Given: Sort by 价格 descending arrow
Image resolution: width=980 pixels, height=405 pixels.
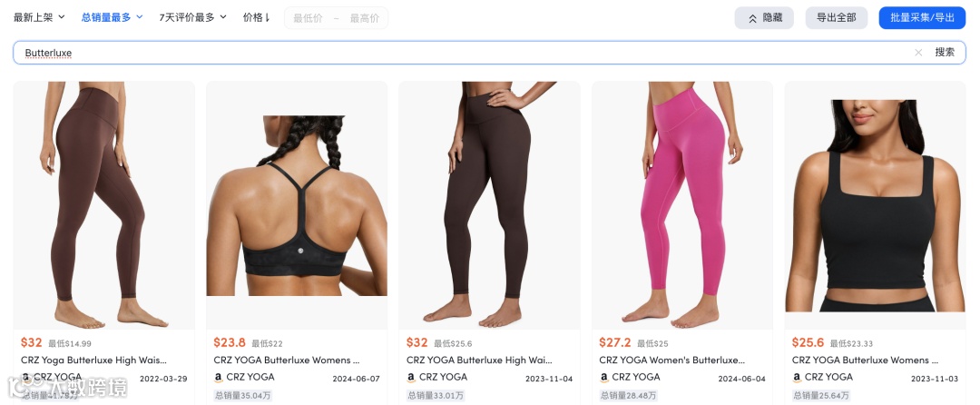Looking at the screenshot, I should click(x=256, y=17).
